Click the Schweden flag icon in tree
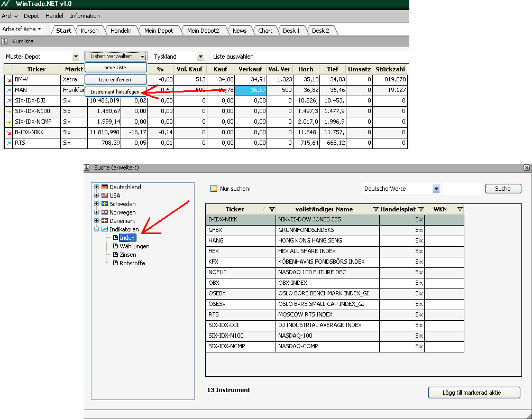Image resolution: width=532 pixels, height=419 pixels. pos(105,204)
